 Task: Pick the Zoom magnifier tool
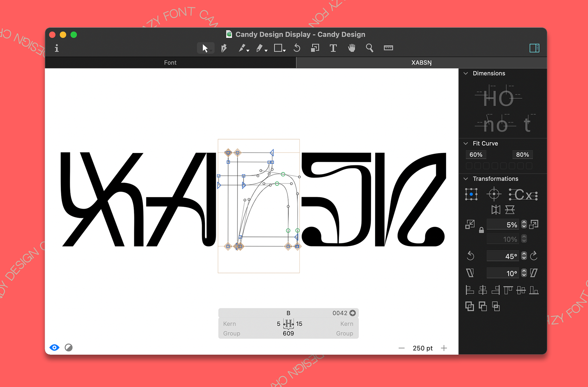370,48
